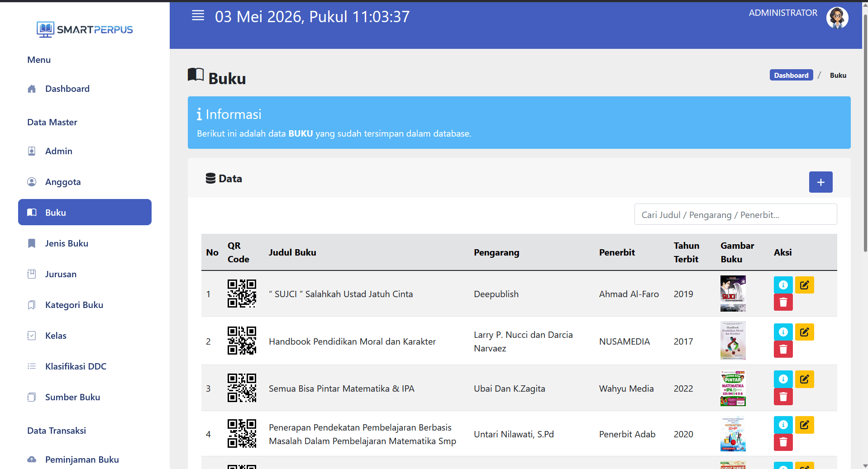Delete the SUJCI book entry
Screen dimensions: 868x469
(x=783, y=302)
